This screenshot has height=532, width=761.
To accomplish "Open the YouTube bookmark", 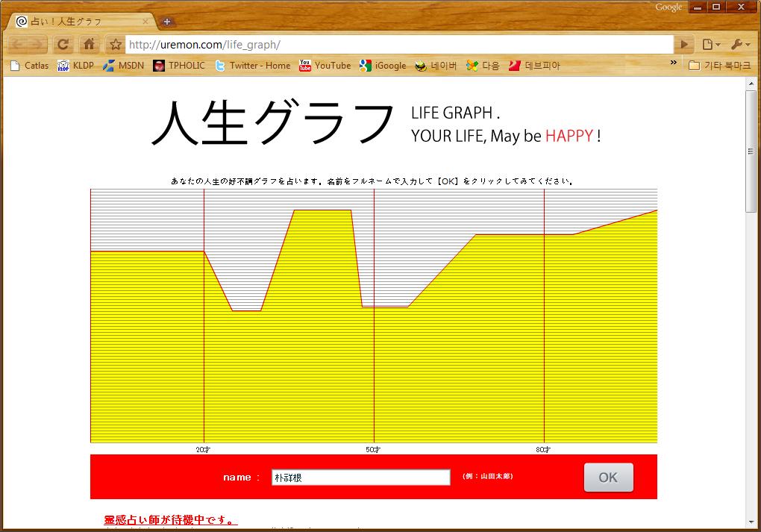I will (x=325, y=66).
